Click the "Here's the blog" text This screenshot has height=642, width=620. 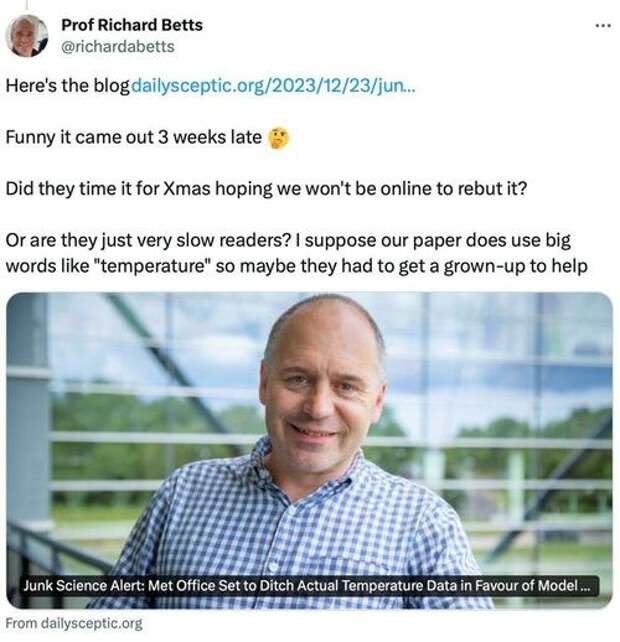pos(67,86)
